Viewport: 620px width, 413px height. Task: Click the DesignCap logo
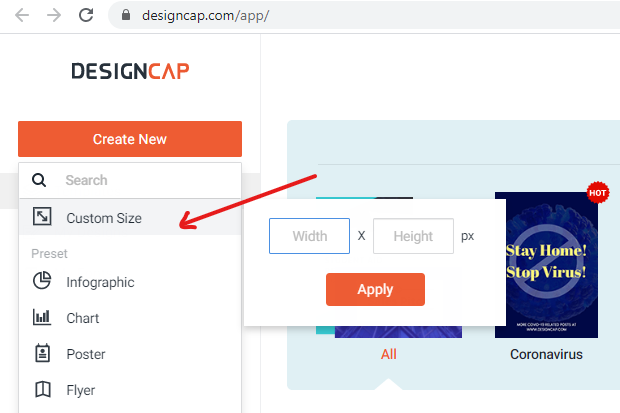point(130,71)
